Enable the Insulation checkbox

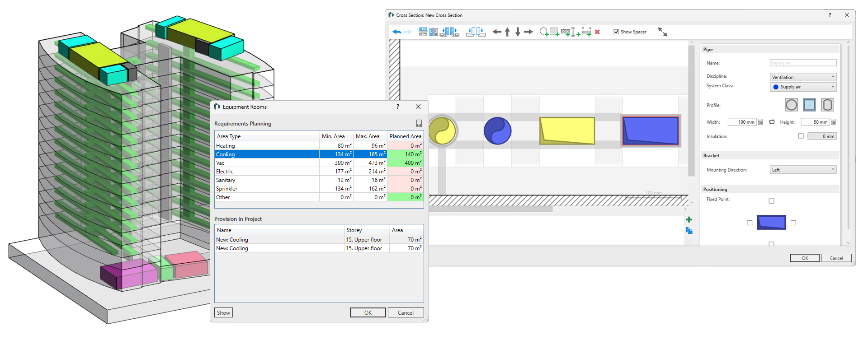pyautogui.click(x=801, y=136)
